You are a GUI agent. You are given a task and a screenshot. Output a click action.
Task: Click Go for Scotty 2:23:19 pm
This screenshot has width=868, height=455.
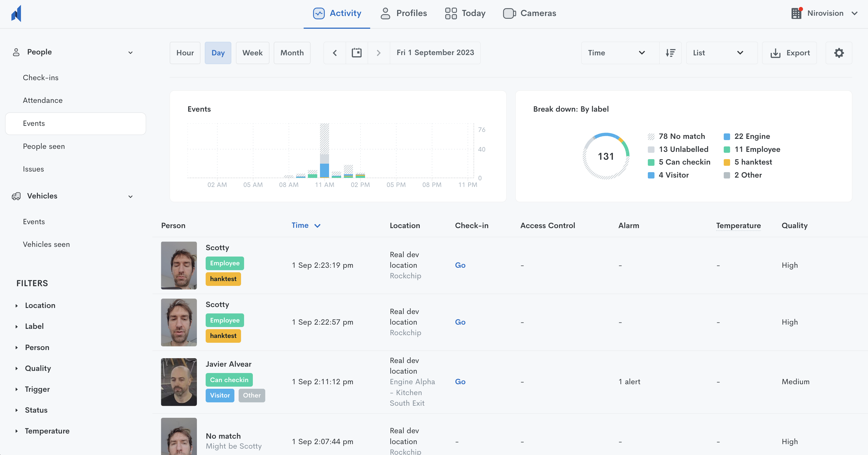[x=460, y=265]
